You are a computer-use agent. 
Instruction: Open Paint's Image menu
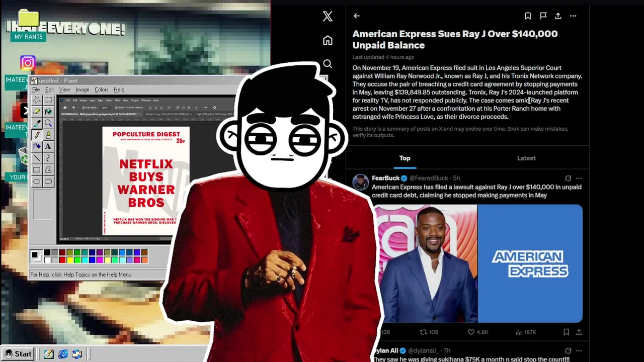(82, 89)
